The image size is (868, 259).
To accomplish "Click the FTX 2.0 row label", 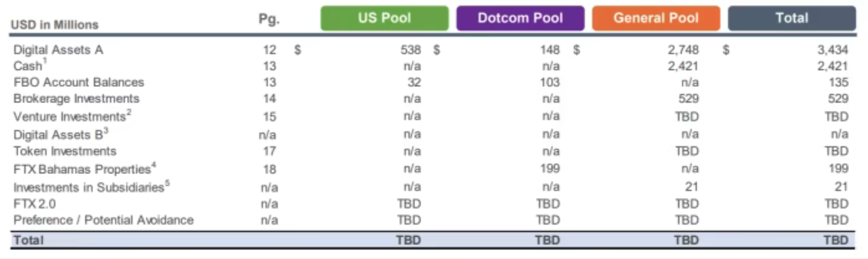I will pyautogui.click(x=34, y=204).
